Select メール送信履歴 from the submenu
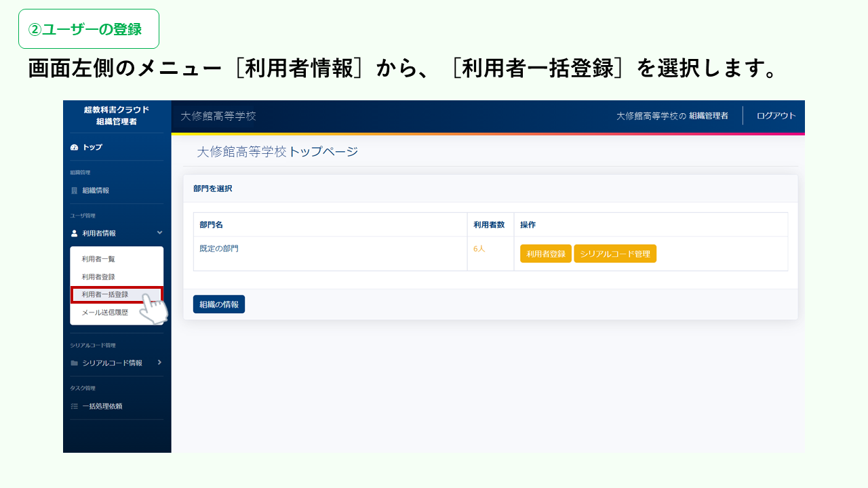The height and width of the screenshot is (488, 868). coord(104,312)
